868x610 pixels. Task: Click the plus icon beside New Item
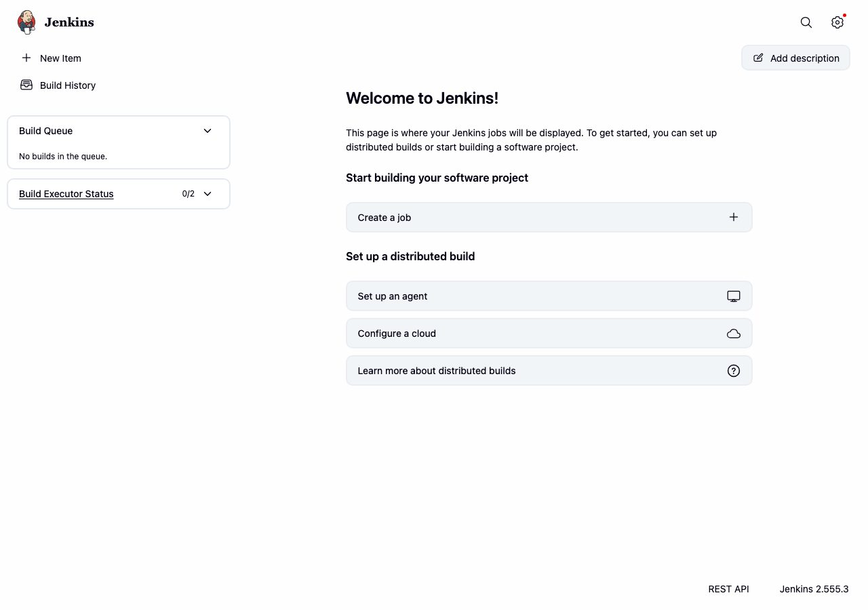(26, 58)
